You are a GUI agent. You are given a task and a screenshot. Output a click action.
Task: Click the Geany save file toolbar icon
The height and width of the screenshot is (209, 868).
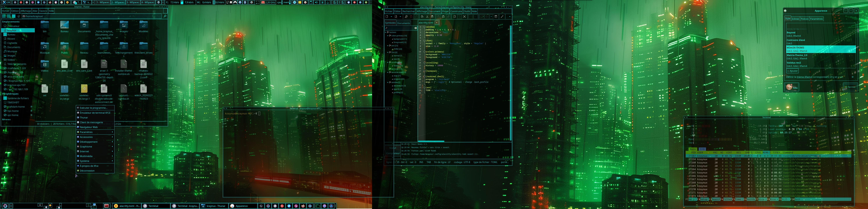click(438, 17)
